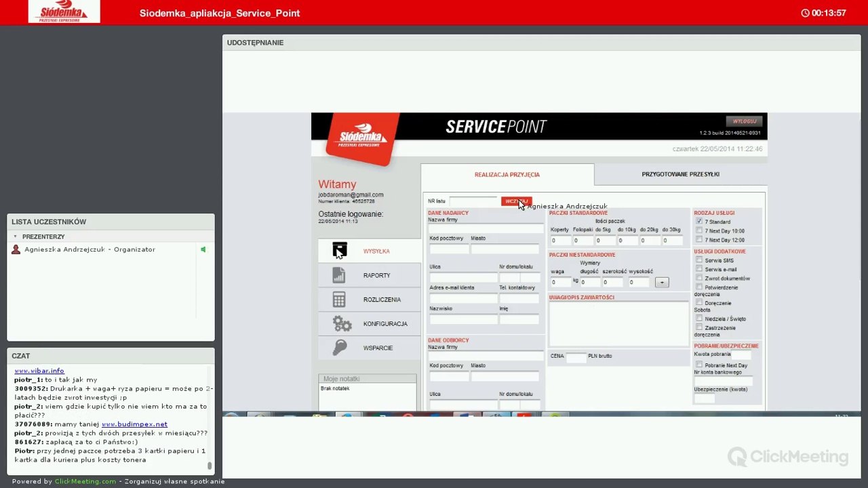Click the green audio indicator beside Agnieszka Andrzejczuk
This screenshot has height=488, width=868.
[x=203, y=249]
